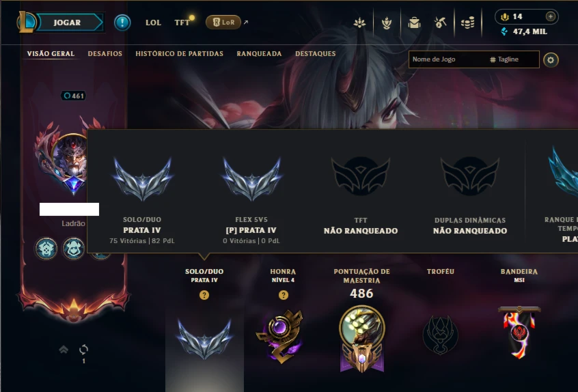Open the collection backpack icon
Viewport: 578px width, 392px height.
pyautogui.click(x=414, y=23)
